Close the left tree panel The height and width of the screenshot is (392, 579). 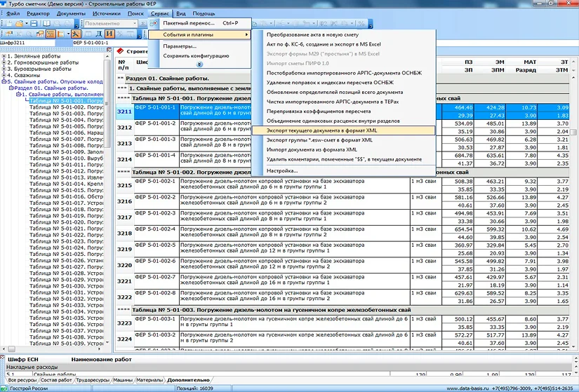point(109,50)
